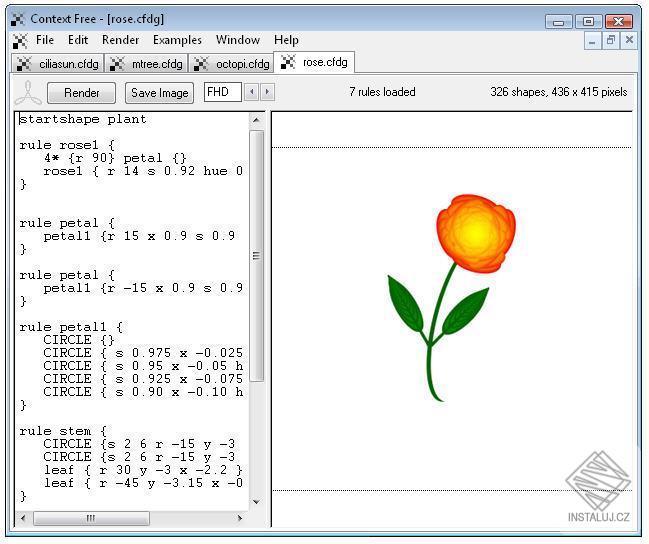The width and height of the screenshot is (649, 544).
Task: Switch to the ciliasun.cfdg tab
Action: point(58,64)
